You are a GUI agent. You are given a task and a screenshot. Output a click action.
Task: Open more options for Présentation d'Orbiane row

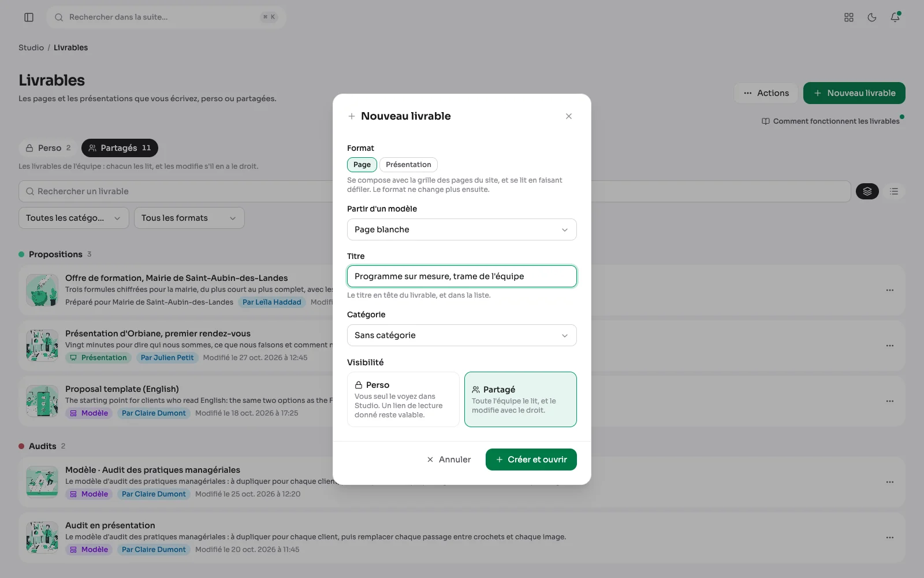point(890,346)
